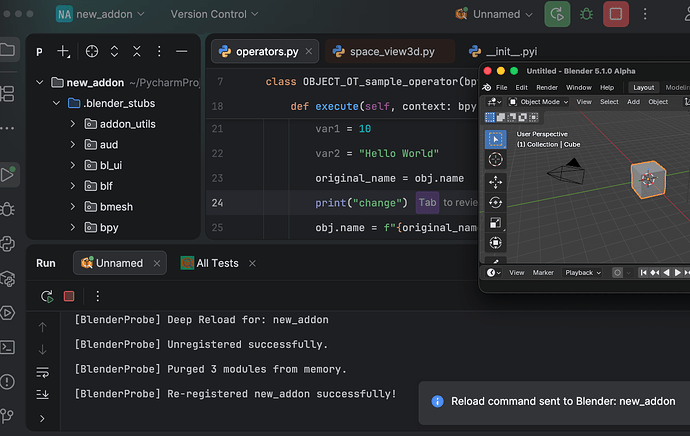690x436 pixels.
Task: Expand the bpy folder
Action: (x=73, y=227)
